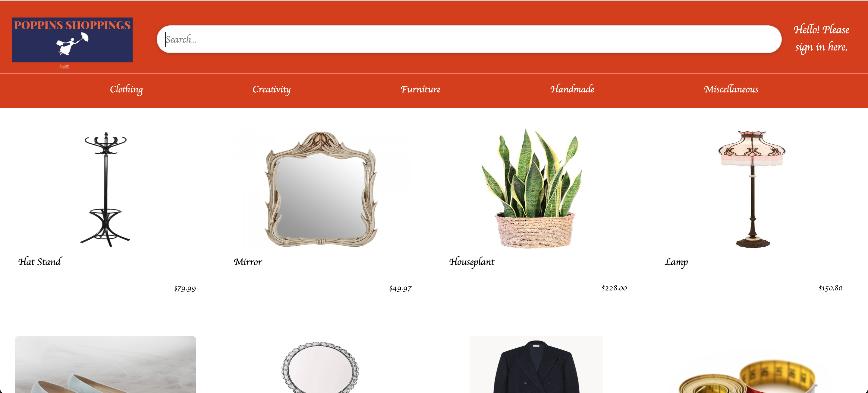The image size is (868, 393).
Task: Open the Houseplant product name
Action: pos(472,262)
